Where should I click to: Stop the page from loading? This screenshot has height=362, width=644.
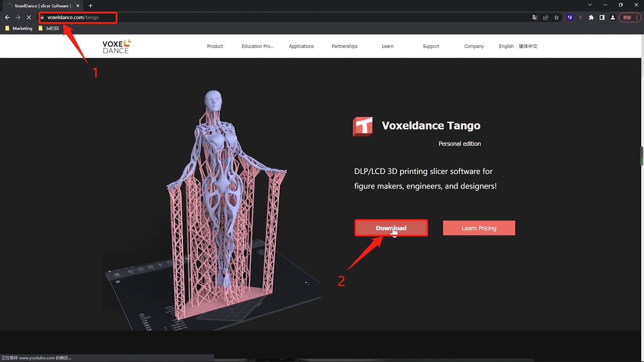coord(29,17)
